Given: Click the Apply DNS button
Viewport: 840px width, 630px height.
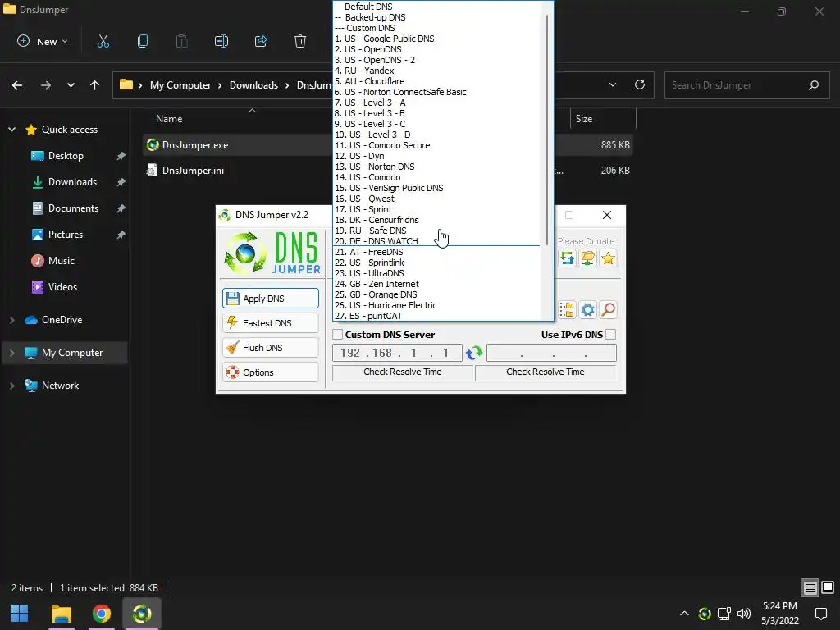Looking at the screenshot, I should [271, 299].
